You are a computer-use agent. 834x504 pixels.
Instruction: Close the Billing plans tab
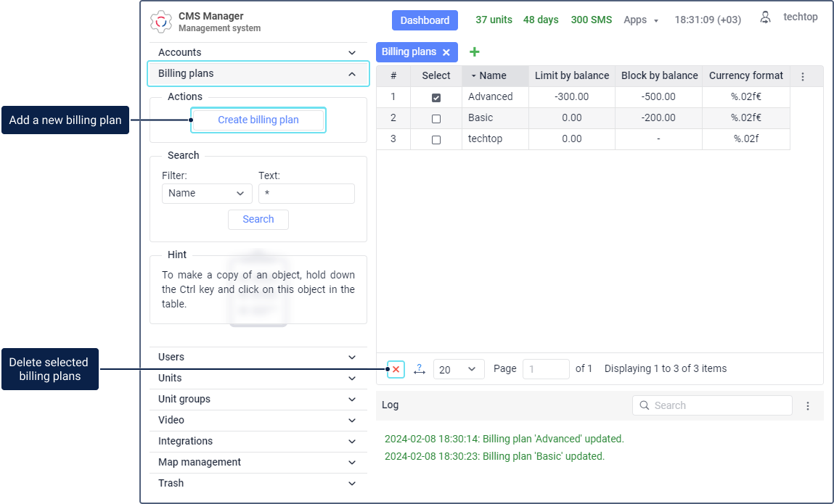point(446,52)
